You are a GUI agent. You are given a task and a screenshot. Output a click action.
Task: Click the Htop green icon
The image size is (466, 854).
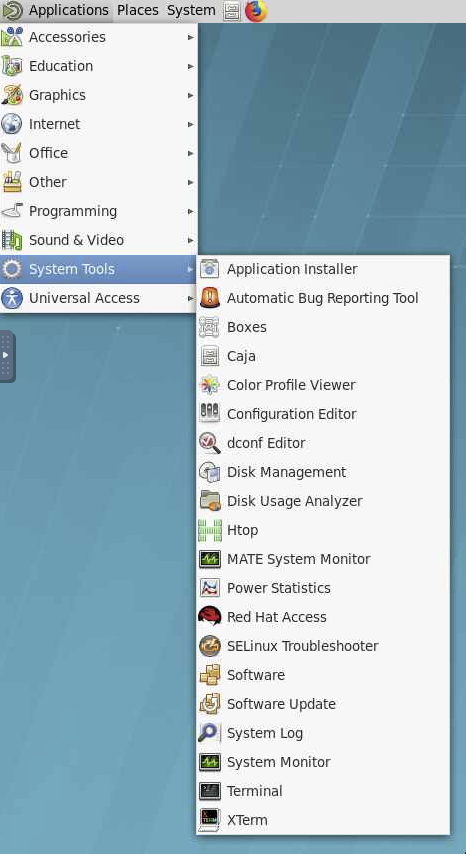coord(210,530)
